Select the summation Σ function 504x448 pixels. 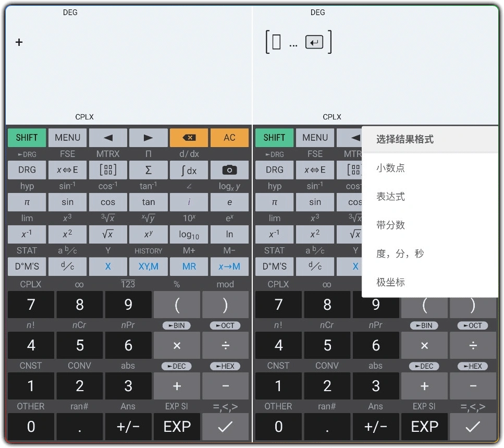[148, 169]
